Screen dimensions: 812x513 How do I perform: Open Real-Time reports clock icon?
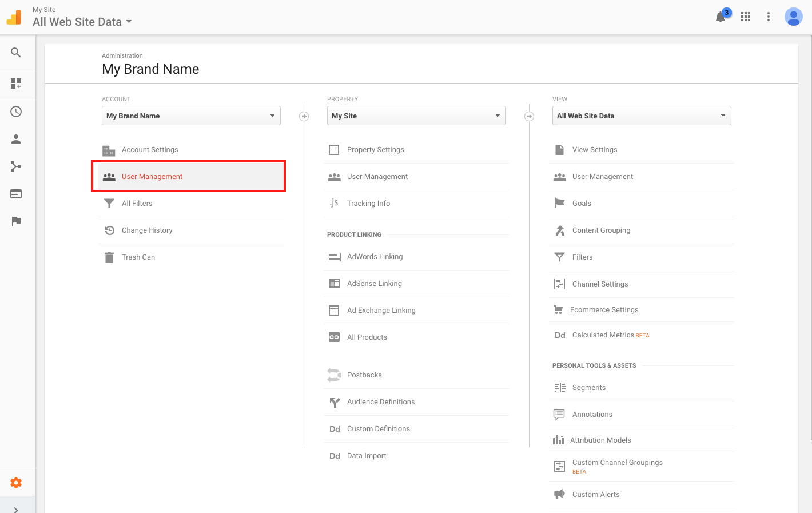pyautogui.click(x=16, y=112)
